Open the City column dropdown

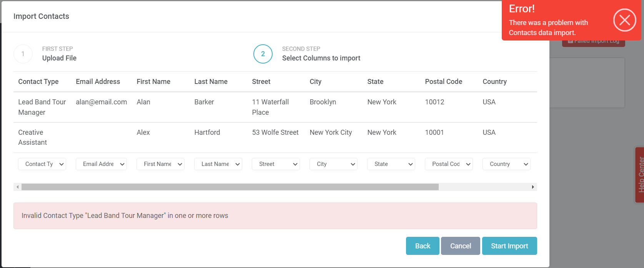coord(333,164)
